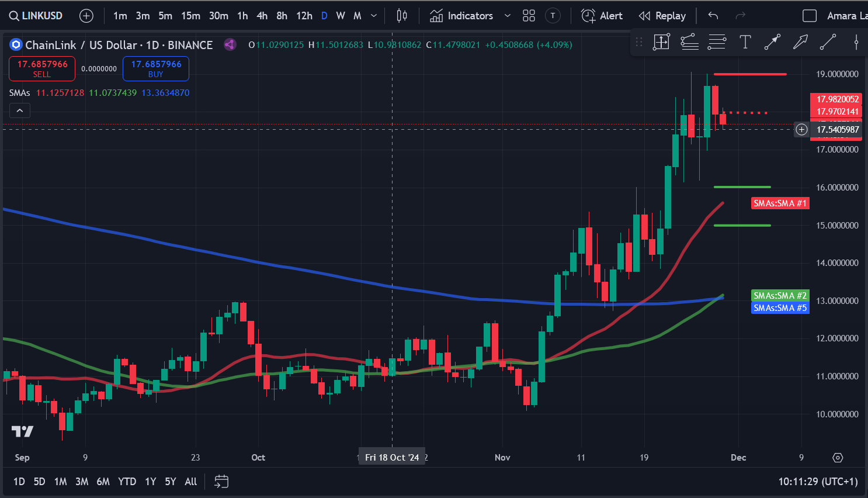Select the 5m timeframe
Viewport: 868px width, 498px height.
tap(165, 16)
